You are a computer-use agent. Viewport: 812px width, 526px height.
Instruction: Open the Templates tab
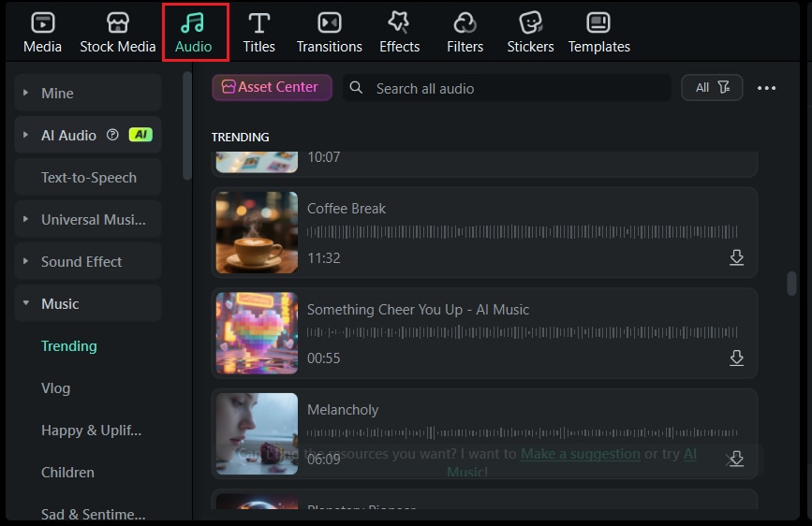pos(599,33)
